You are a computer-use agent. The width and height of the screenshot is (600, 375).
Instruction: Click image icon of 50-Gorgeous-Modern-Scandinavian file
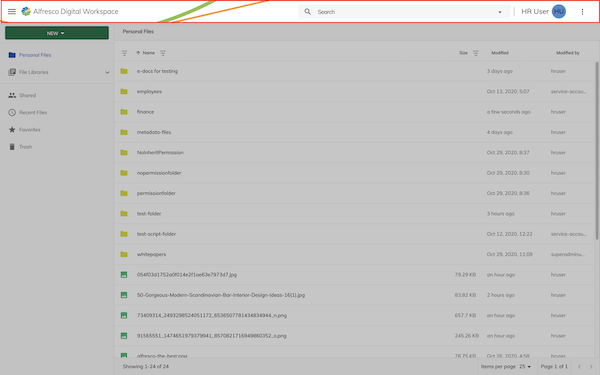tap(124, 295)
